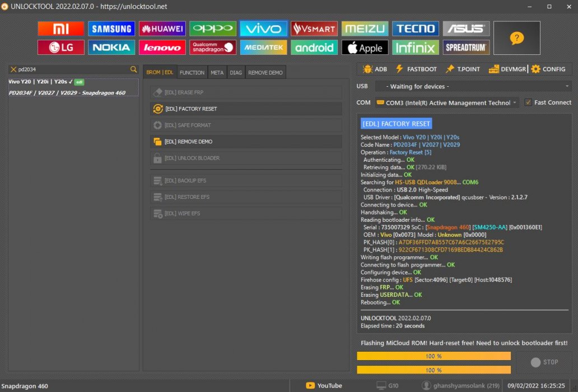Screen dimensions: 578x392
Task: Expand the USB device dropdown
Action: click(x=473, y=87)
